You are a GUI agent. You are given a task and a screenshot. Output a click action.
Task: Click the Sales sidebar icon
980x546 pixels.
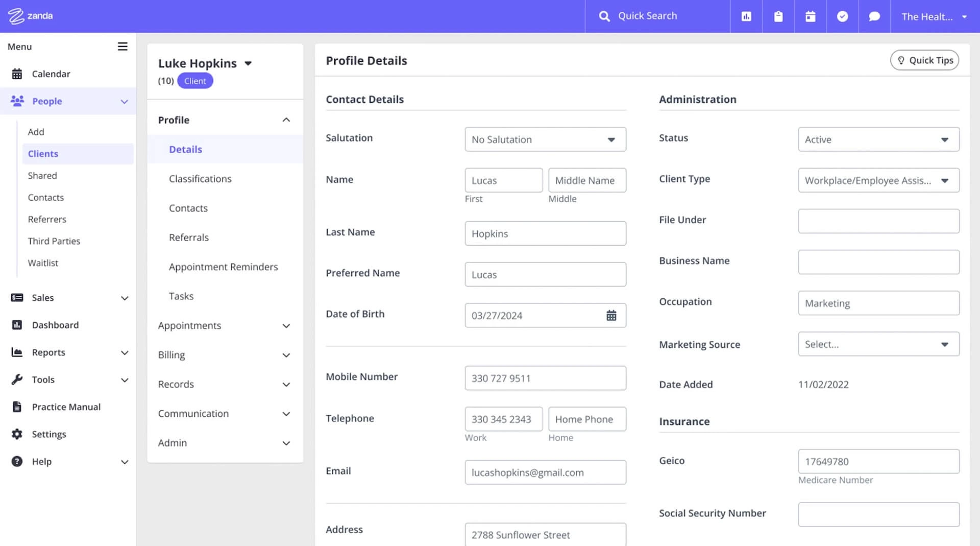17,298
